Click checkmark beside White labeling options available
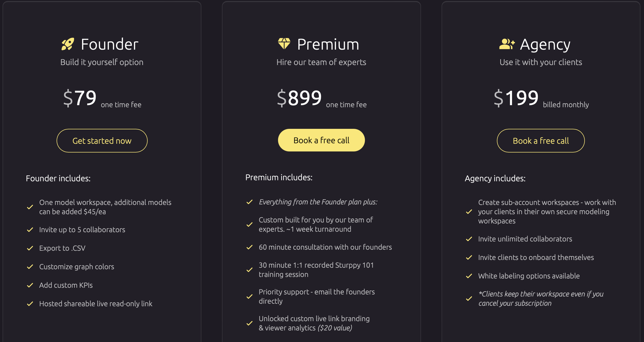 (469, 276)
